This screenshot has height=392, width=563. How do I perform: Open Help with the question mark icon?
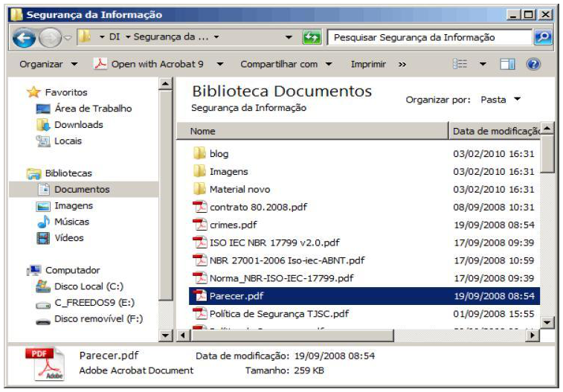(533, 64)
